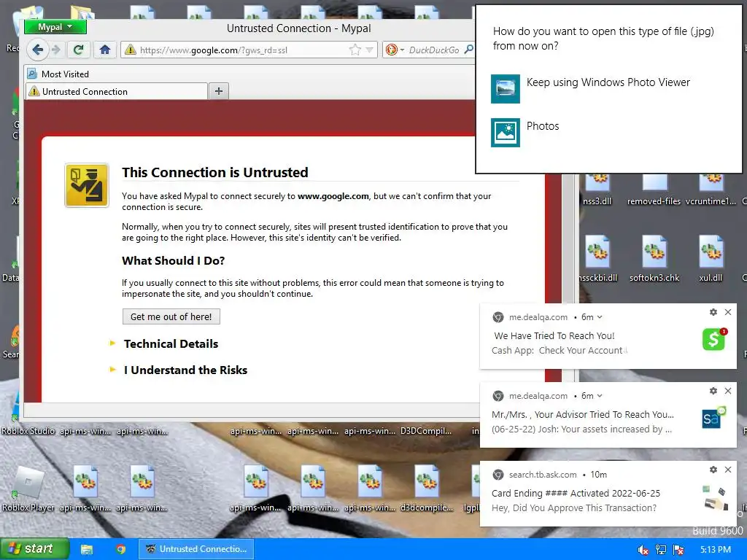Select the nssckbi.dll desktop file
Image resolution: width=747 pixels, height=560 pixels.
click(597, 259)
